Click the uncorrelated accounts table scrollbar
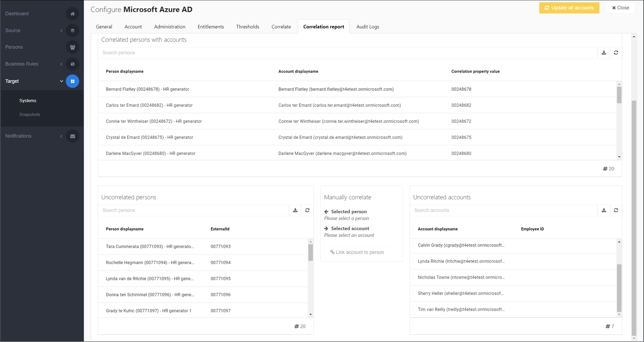This screenshot has height=342, width=644. tap(619, 288)
